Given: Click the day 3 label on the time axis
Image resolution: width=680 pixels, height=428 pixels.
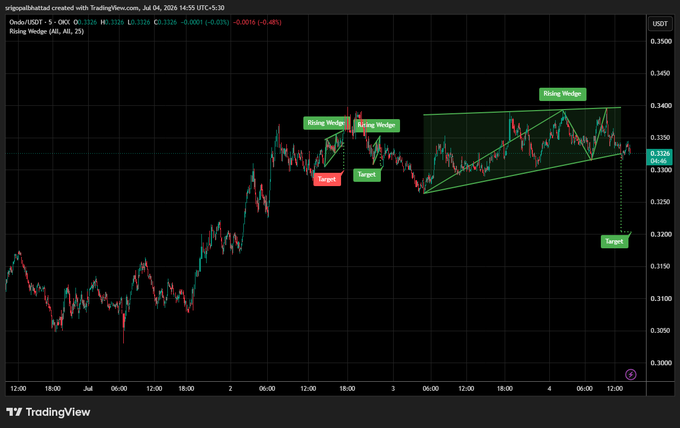Looking at the screenshot, I should (393, 389).
